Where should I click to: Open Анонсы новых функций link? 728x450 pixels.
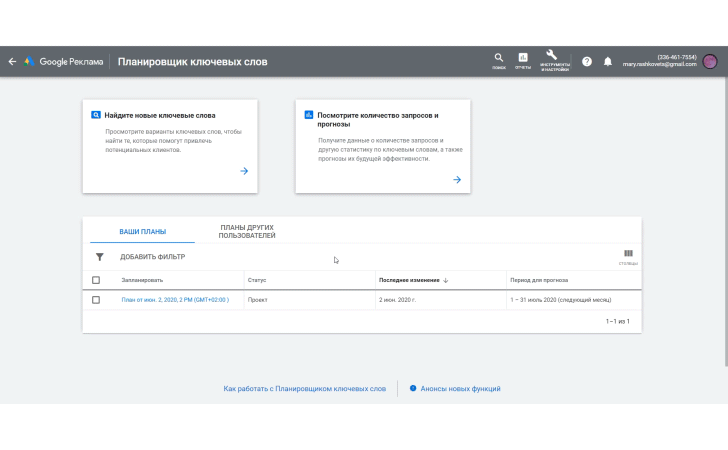pyautogui.click(x=460, y=388)
